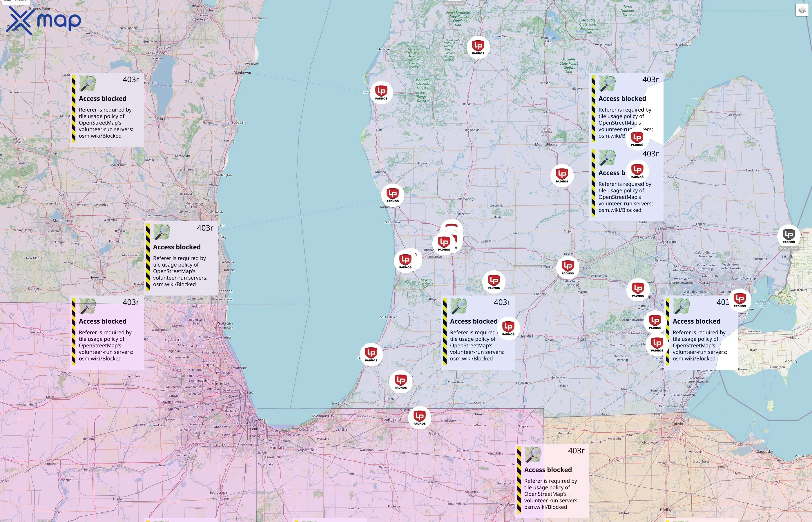The width and height of the screenshot is (812, 522).
Task: Select Padnos marker southeast of Mount Pleasant
Action: tap(562, 175)
